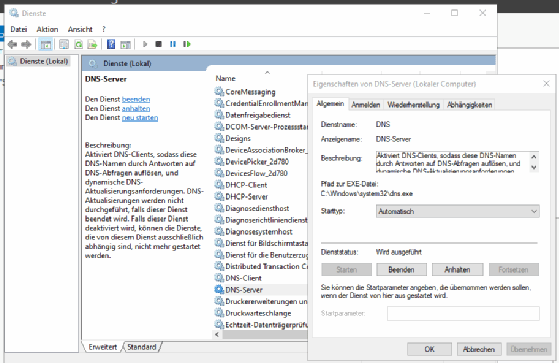Close the DNS-Server properties dialog
Viewport: 559px width, 363px height.
[546, 84]
